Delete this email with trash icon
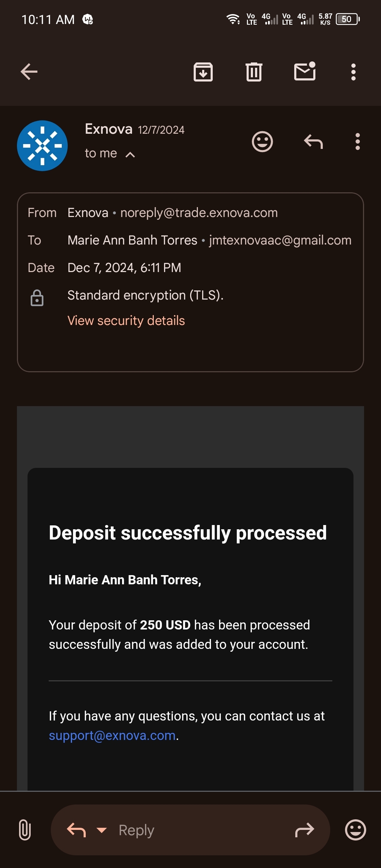The width and height of the screenshot is (381, 868). [x=254, y=72]
